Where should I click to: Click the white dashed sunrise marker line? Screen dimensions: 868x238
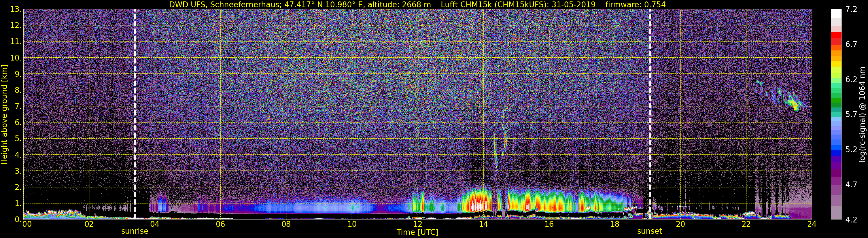point(135,114)
